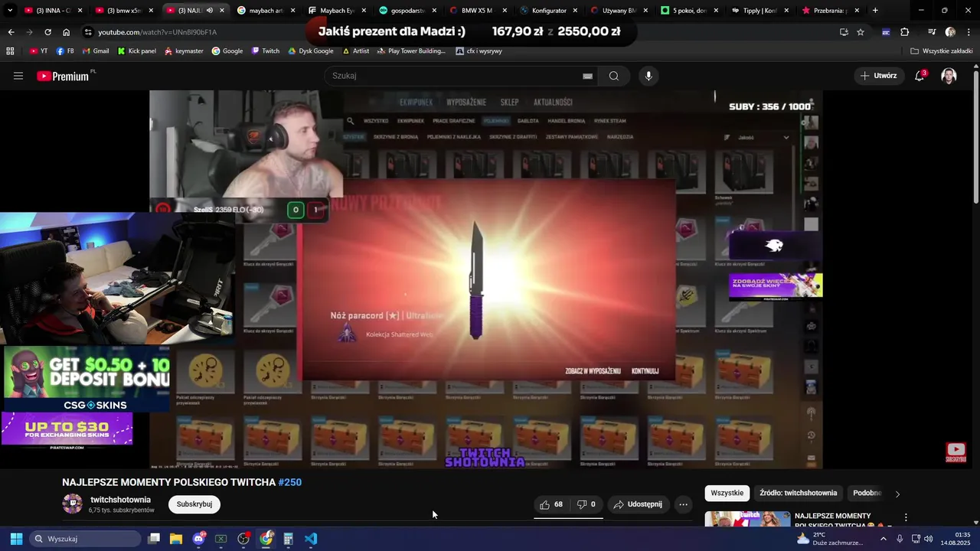Open the Gmail bookmark
This screenshot has width=980, height=551.
point(95,51)
